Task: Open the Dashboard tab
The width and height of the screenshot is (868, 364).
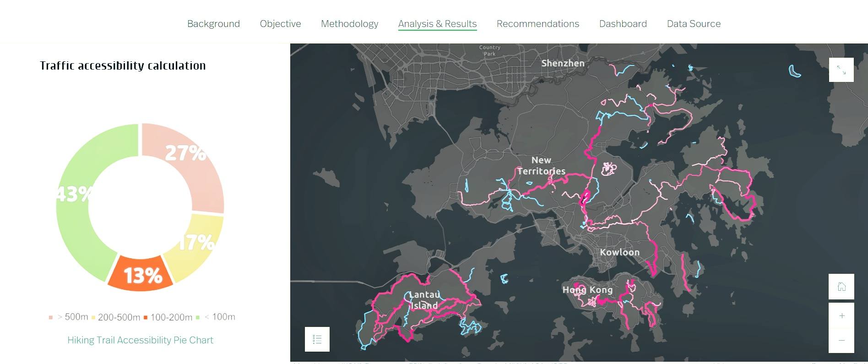Action: pos(623,24)
